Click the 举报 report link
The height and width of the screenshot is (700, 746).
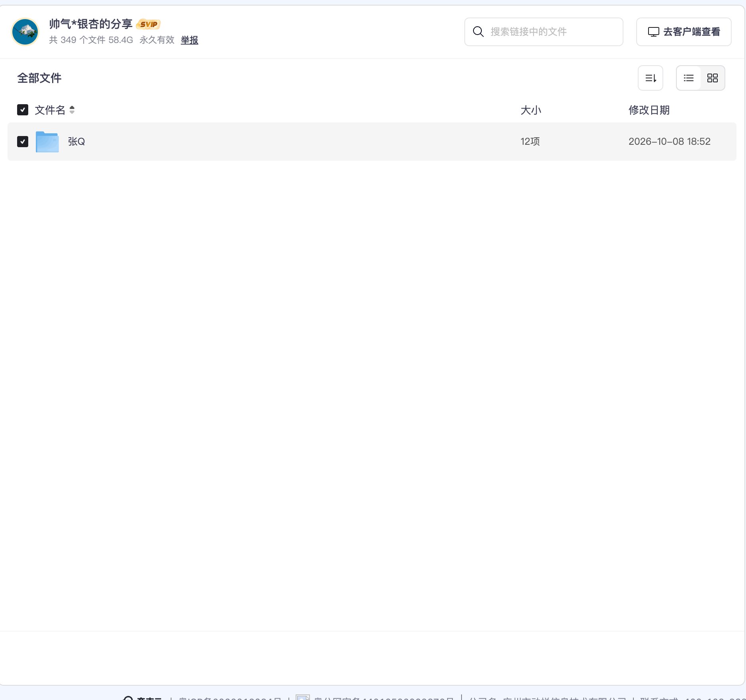(189, 40)
